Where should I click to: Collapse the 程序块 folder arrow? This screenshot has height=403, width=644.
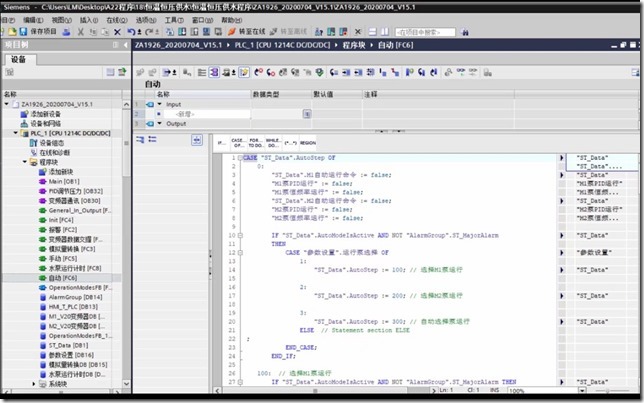click(25, 162)
